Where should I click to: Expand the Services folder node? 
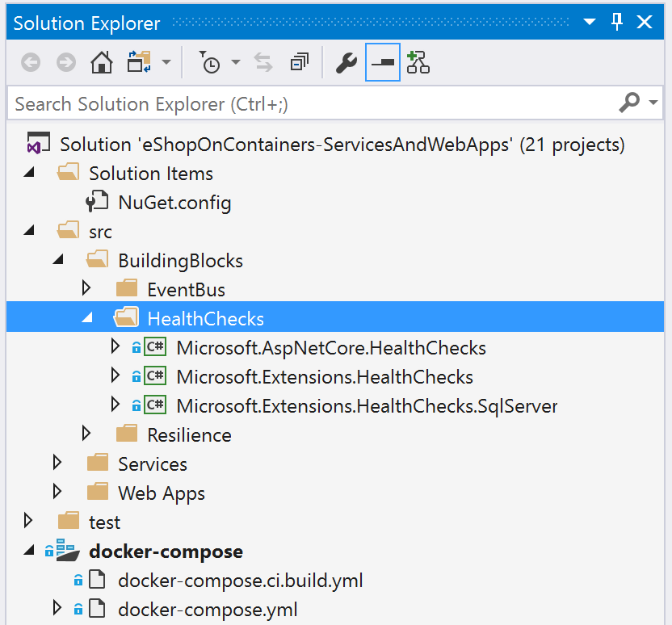[57, 463]
